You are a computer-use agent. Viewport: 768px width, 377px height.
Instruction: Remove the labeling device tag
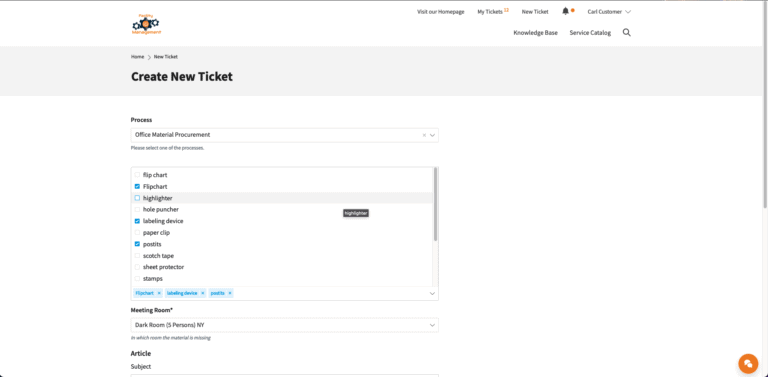203,293
